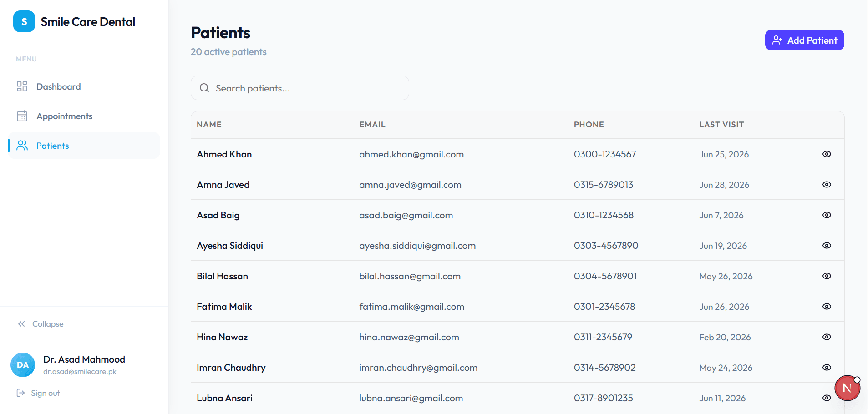Click email lubna.ansari@gmail.com
868x414 pixels.
[x=411, y=398]
